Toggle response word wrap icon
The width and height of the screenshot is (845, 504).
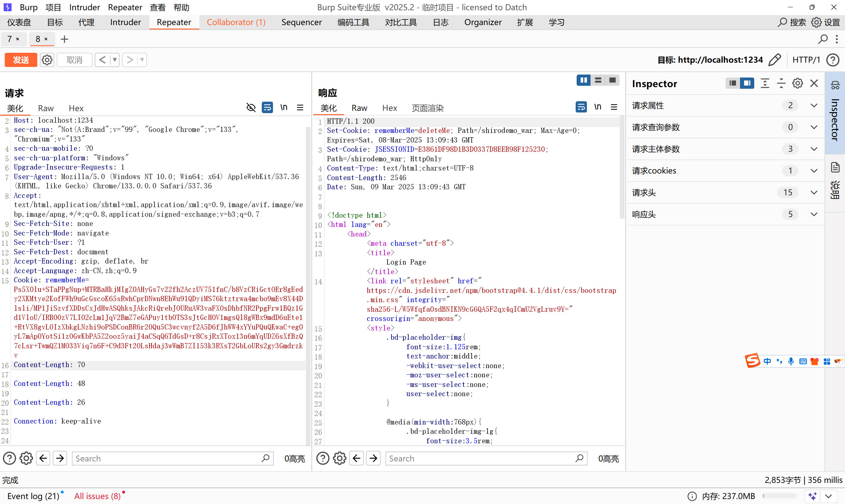pyautogui.click(x=581, y=107)
